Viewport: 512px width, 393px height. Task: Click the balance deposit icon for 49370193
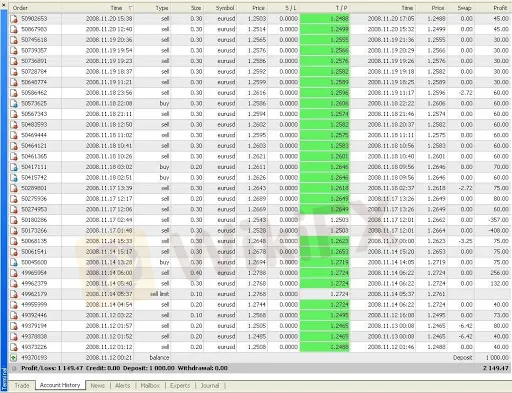[13, 358]
